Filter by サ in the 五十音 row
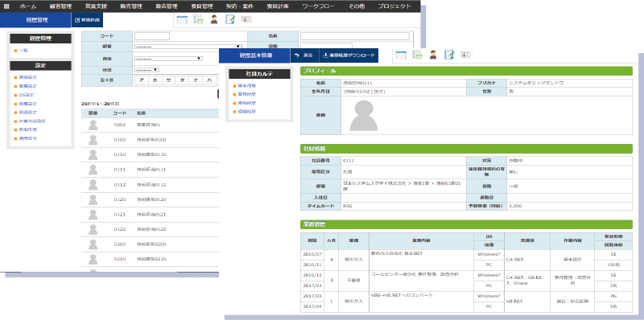Screen dimensions: 644x320 tap(168, 81)
